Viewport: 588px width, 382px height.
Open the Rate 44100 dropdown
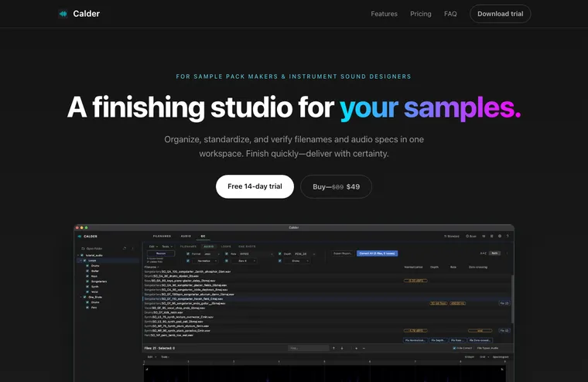pyautogui.click(x=256, y=254)
